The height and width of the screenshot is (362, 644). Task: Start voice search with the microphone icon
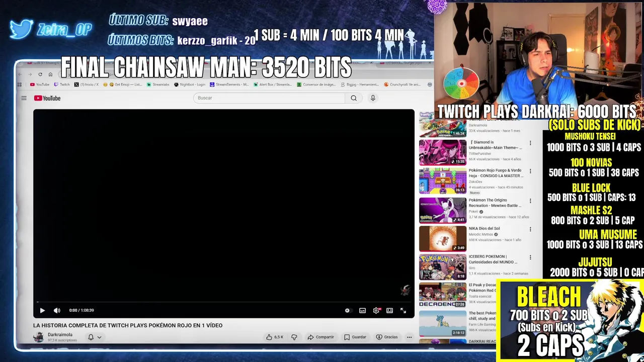coord(373,98)
